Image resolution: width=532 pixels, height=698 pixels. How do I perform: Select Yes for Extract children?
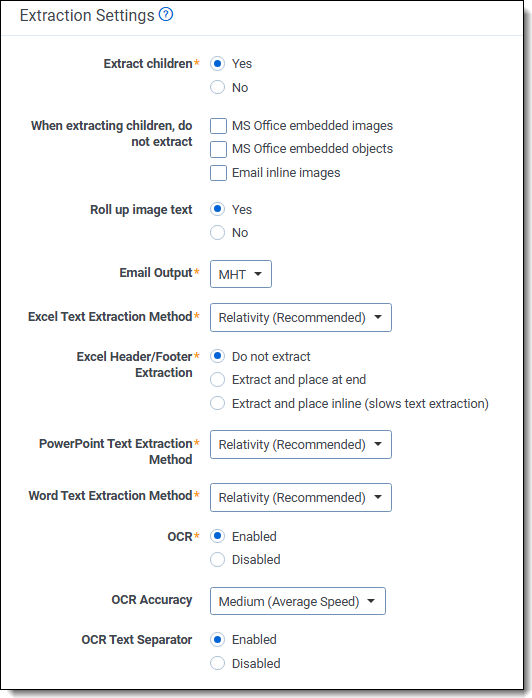217,64
